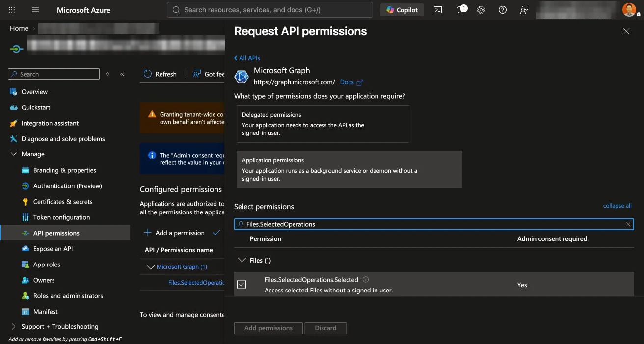This screenshot has height=344, width=644.
Task: Focus the Select permissions search field
Action: pos(434,224)
